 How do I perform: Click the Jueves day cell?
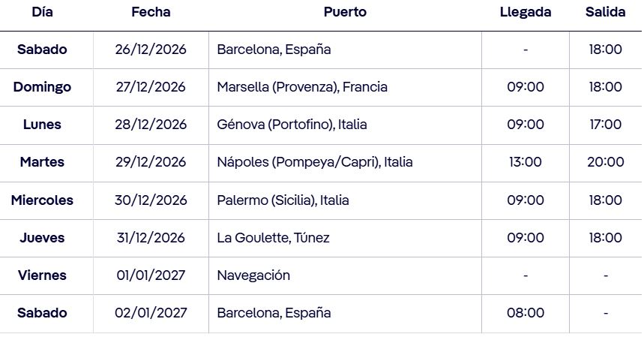point(42,238)
